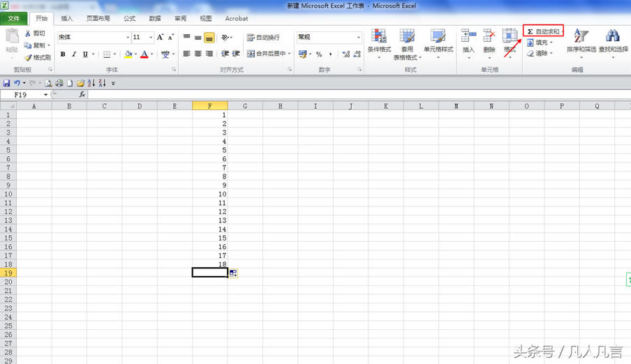Viewport: 631px width, 364px height.
Task: Click the decrease indent icon
Action: point(225,54)
